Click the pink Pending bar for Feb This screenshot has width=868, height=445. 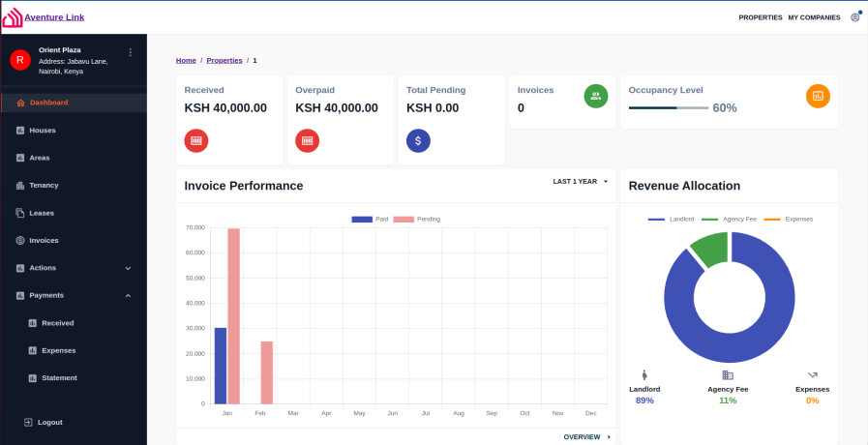click(267, 372)
